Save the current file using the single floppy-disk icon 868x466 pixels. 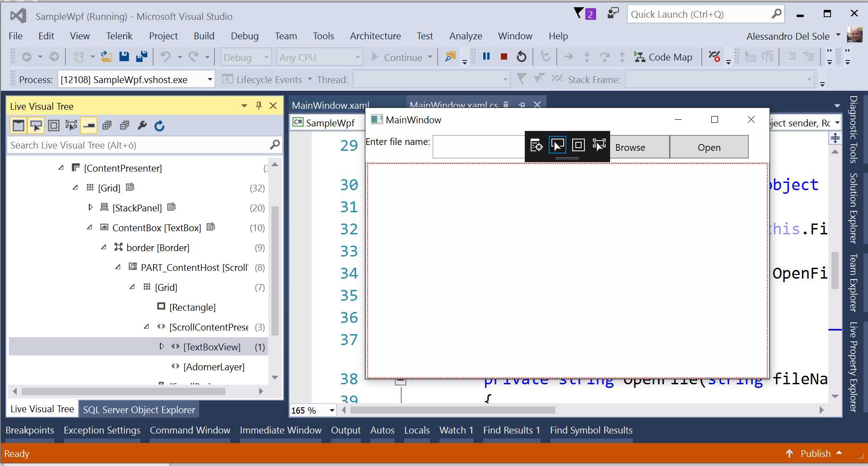(124, 56)
